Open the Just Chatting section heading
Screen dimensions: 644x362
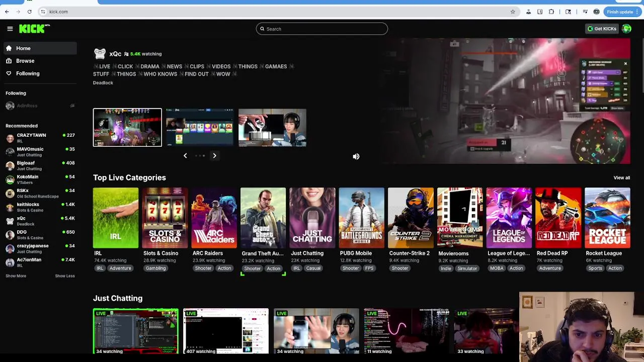(118, 298)
